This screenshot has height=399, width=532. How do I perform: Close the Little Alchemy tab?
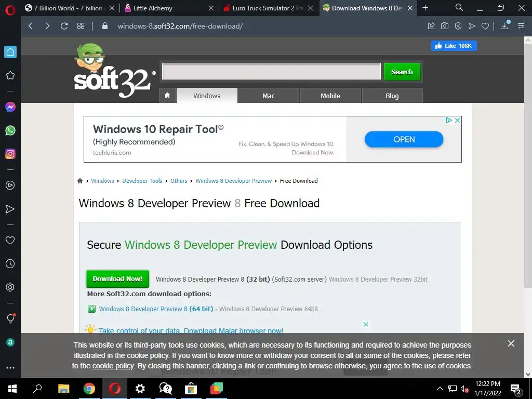[x=211, y=8]
